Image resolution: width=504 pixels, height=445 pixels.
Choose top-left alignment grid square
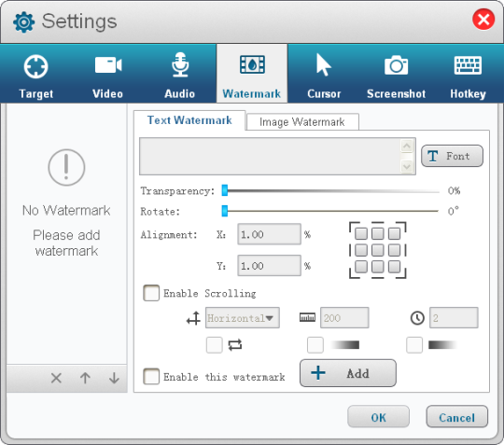click(361, 233)
